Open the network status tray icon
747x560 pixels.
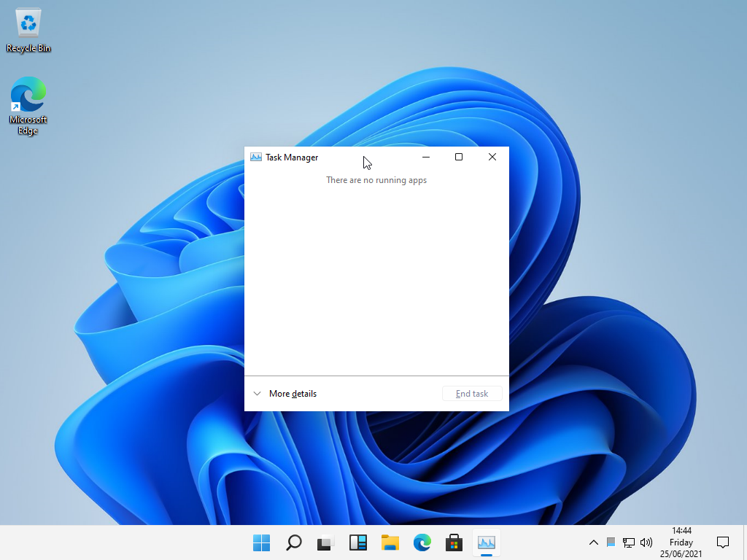tap(629, 542)
